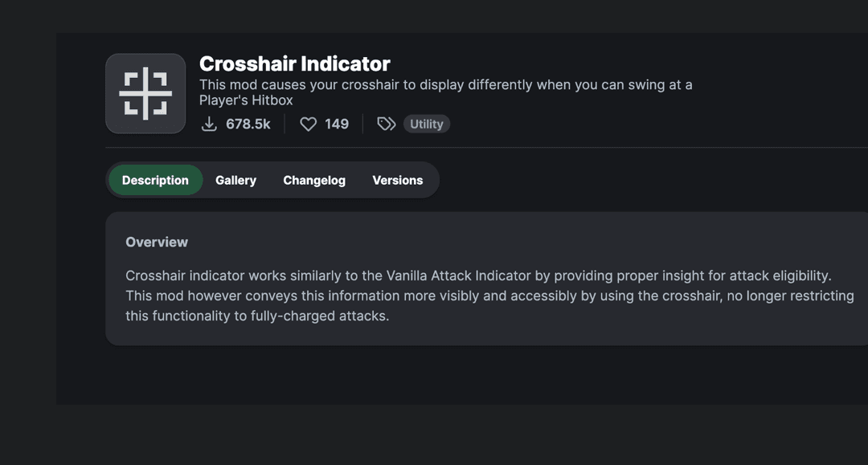Screen dimensions: 868x465
Task: Click the mod description subtitle text
Action: 447,84
